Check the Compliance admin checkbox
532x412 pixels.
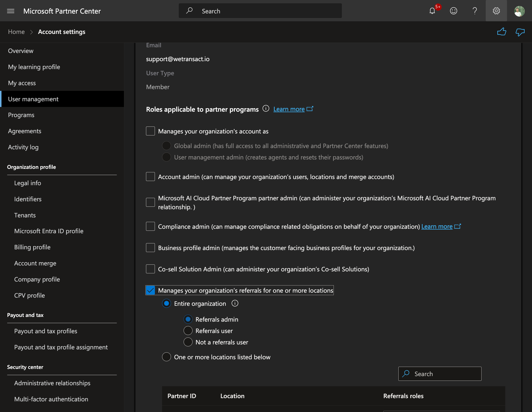point(150,226)
